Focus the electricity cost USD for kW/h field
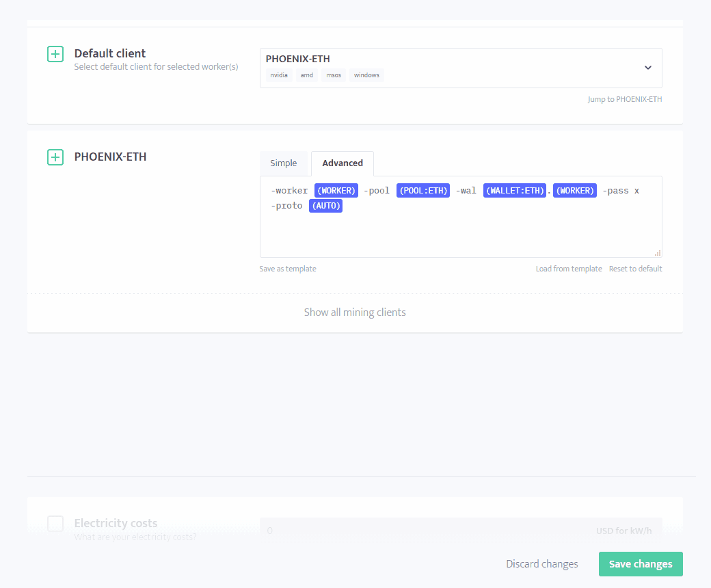The width and height of the screenshot is (711, 588). coord(461,531)
